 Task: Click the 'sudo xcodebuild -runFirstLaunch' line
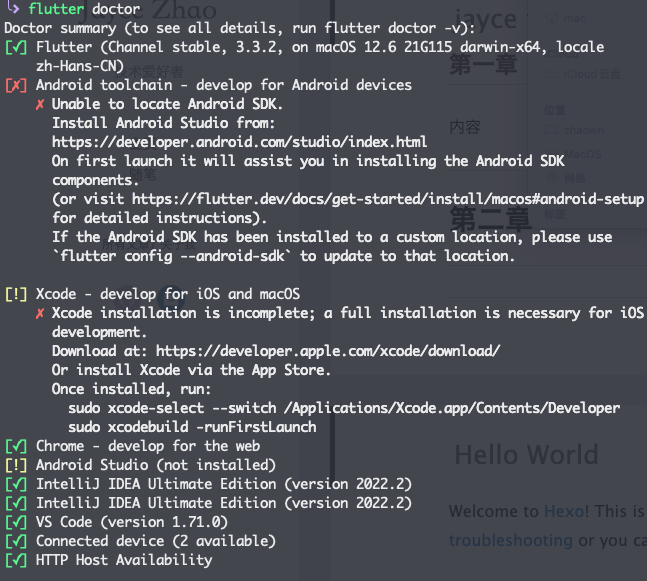192,427
